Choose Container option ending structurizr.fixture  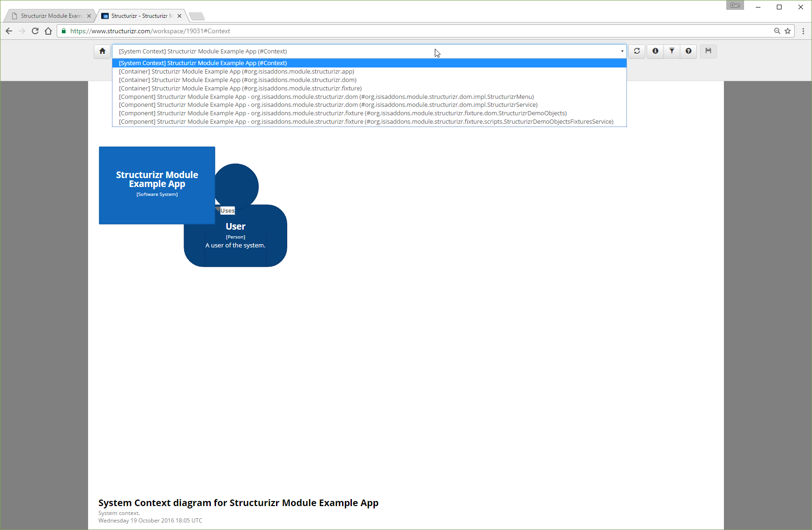(369, 89)
